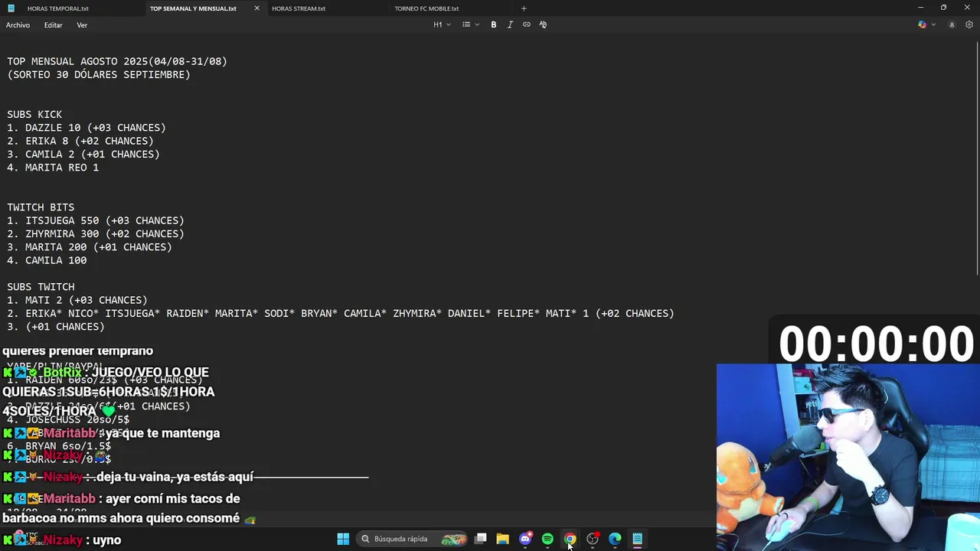Viewport: 980px width, 551px height.
Task: Click the Notepad icon in the taskbar
Action: [637, 539]
